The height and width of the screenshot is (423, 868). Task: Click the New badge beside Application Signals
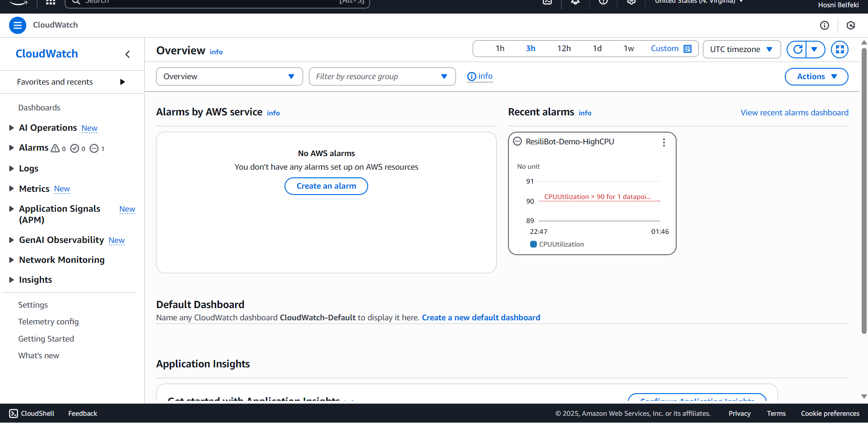point(127,209)
